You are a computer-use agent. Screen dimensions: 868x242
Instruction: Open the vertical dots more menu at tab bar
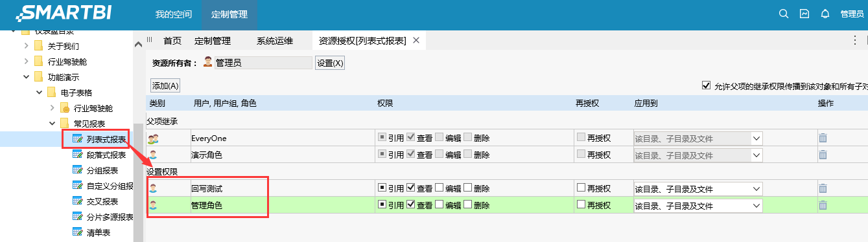point(854,40)
